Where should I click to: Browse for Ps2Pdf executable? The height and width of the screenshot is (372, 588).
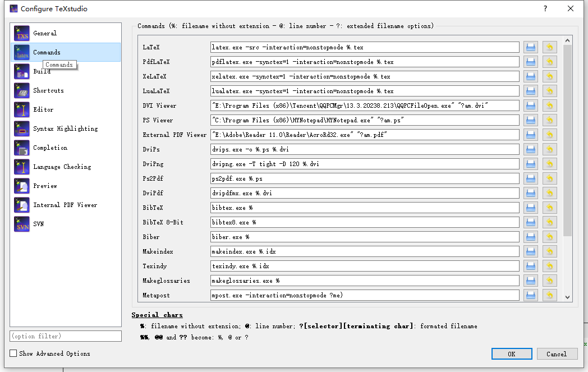tap(531, 178)
